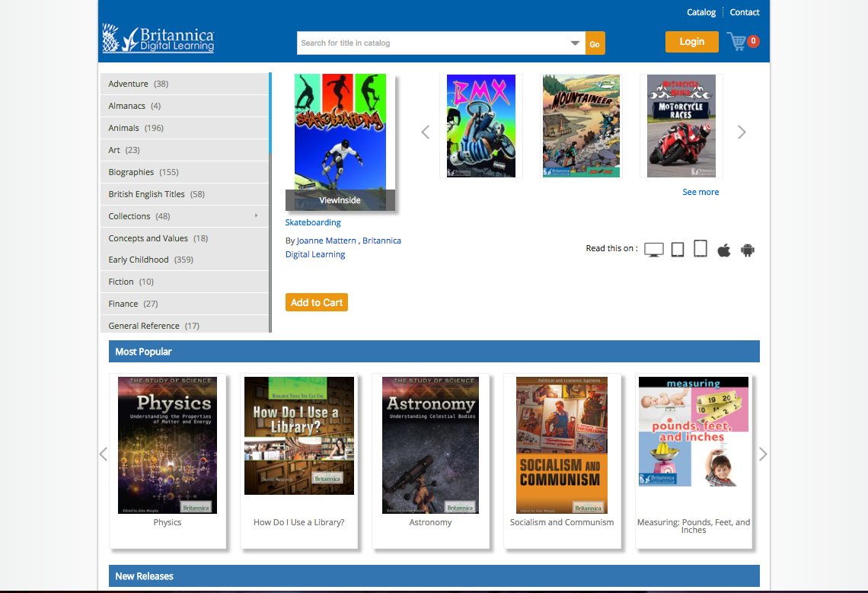868x593 pixels.
Task: Open the Motorcycle Races book cover
Action: 681,126
